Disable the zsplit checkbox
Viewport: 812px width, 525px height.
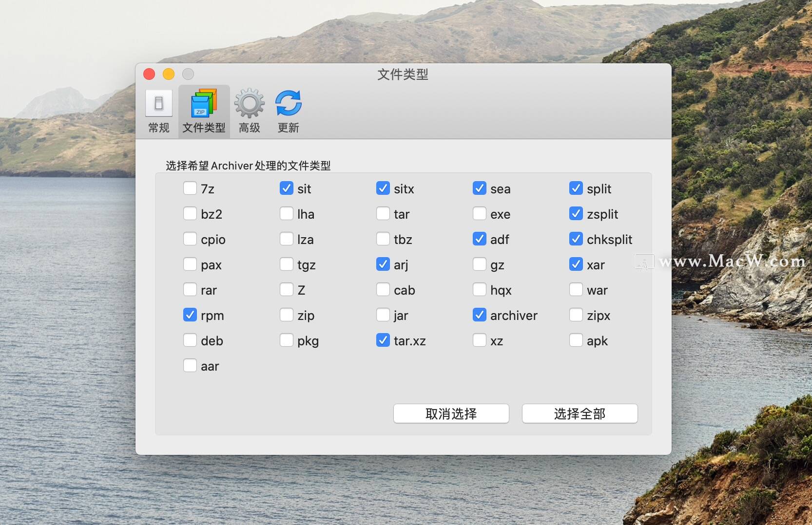tap(576, 213)
